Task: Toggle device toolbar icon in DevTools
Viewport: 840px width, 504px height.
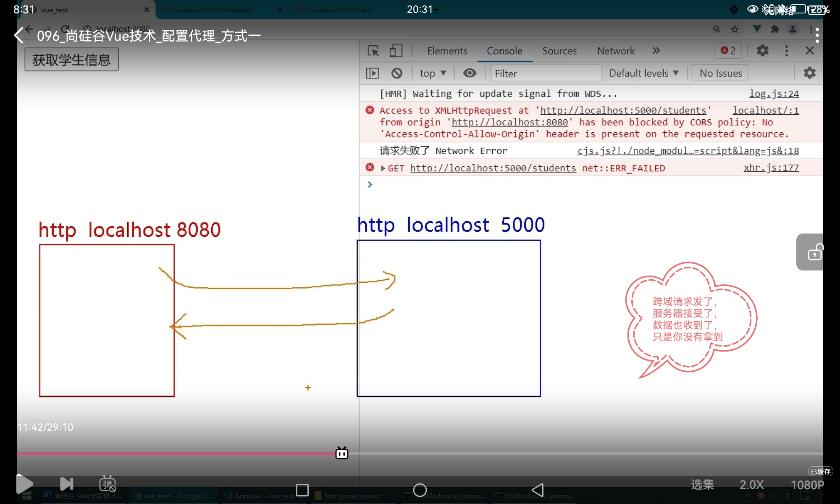Action: (396, 51)
